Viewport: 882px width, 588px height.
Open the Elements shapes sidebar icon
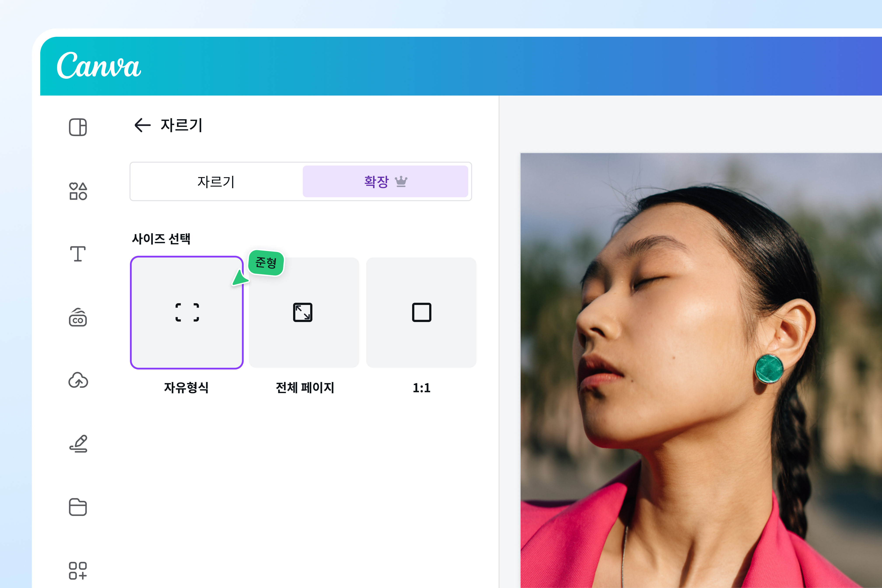78,191
